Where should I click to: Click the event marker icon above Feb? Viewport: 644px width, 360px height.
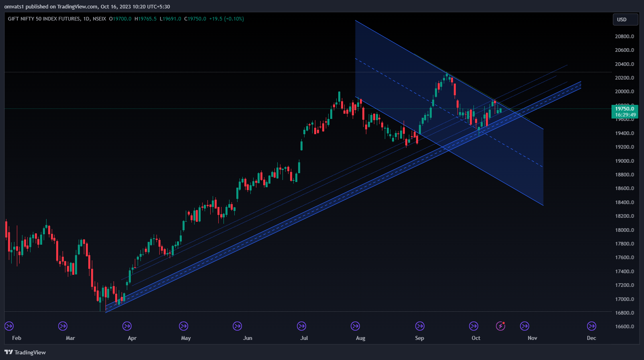pyautogui.click(x=9, y=326)
